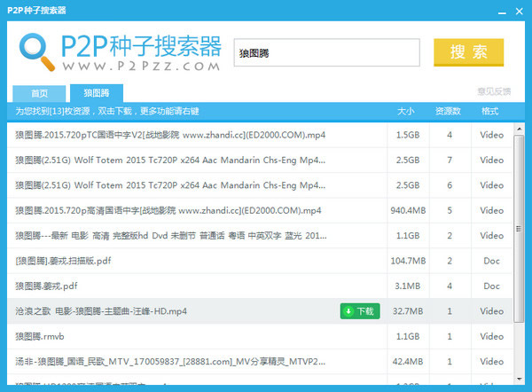The width and height of the screenshot is (532, 392).
Task: Select row 狼图腾---最新 电影 高清
Action: coord(260,236)
